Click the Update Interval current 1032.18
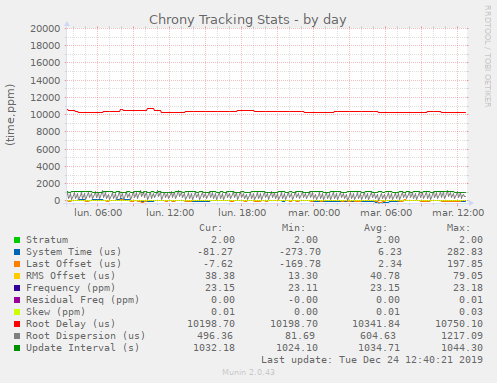 214,348
